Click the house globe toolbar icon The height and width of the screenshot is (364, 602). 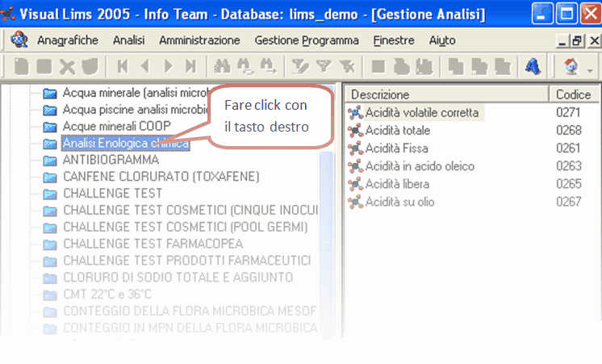click(571, 66)
